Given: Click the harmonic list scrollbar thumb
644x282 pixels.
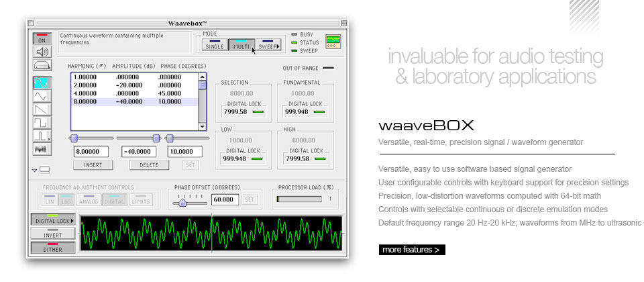Looking at the screenshot, I should pos(203,85).
